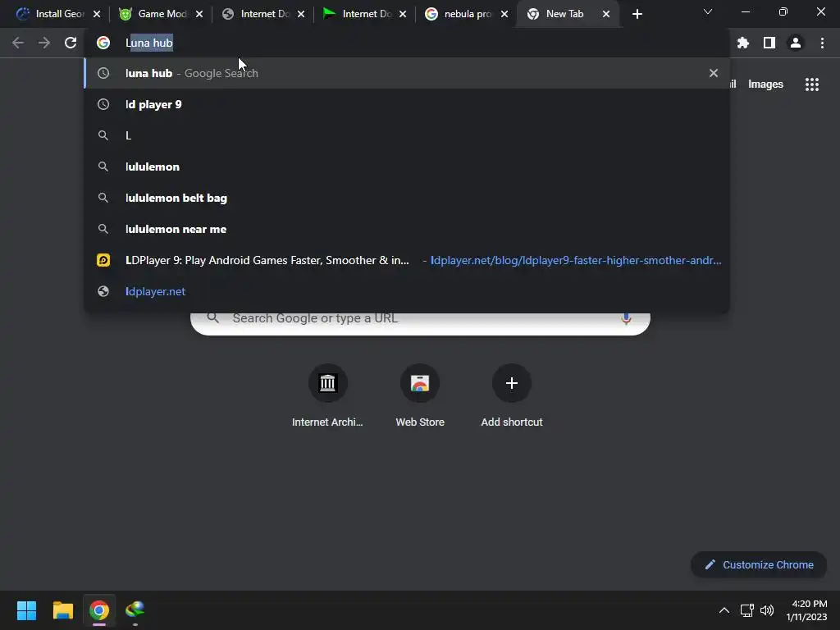Screen dimensions: 840x630
Task: Go back with the back arrow
Action: [x=18, y=43]
